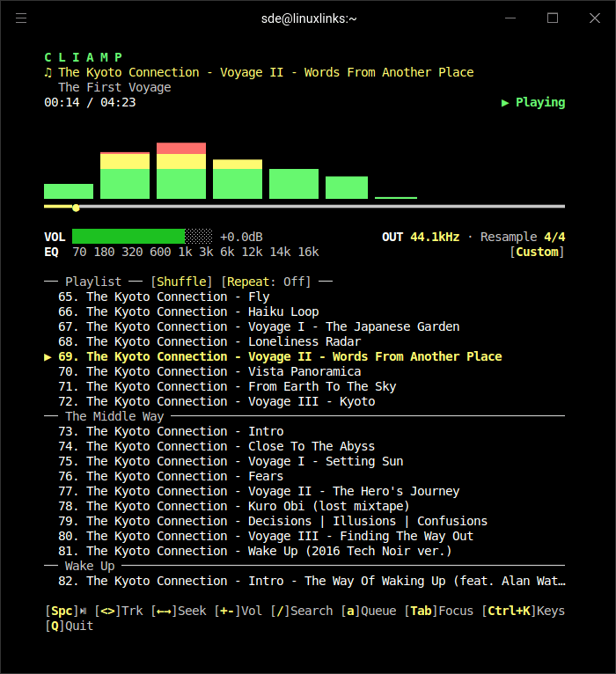Viewport: 616px width, 674px height.
Task: Click the music note icon beside track title
Action: tap(48, 72)
